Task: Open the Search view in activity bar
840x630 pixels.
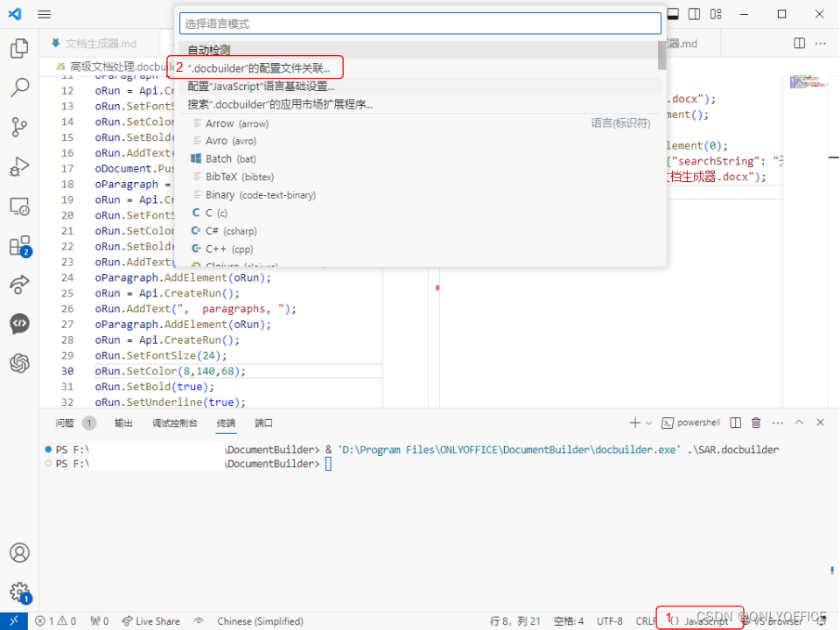Action: (x=19, y=87)
